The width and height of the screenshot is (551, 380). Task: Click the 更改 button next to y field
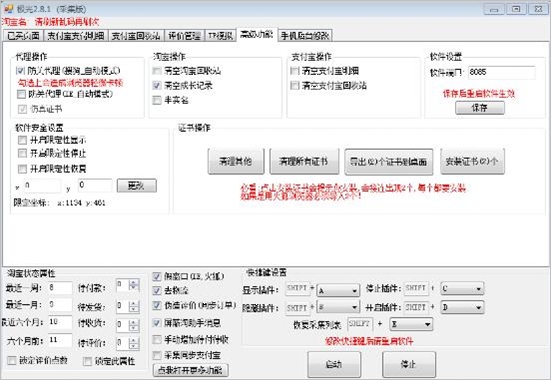[136, 186]
